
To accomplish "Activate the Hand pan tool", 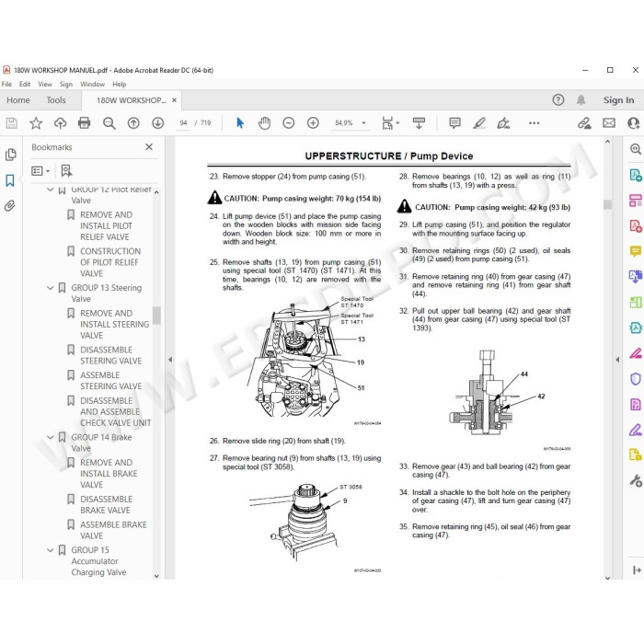I will click(x=264, y=122).
